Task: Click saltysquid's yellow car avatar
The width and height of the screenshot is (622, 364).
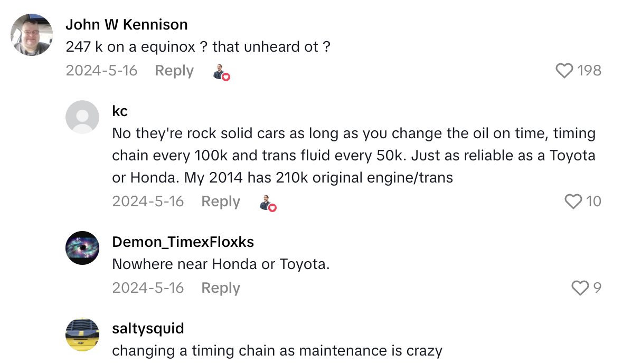Action: [x=82, y=334]
